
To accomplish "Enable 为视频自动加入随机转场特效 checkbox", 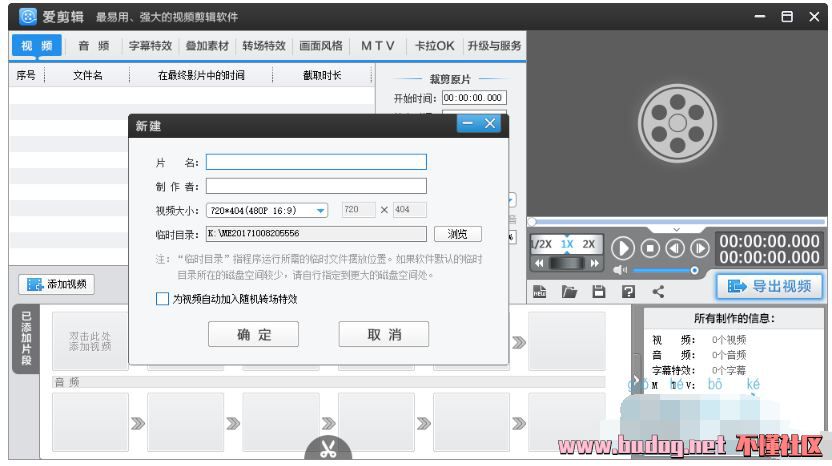I will [162, 299].
